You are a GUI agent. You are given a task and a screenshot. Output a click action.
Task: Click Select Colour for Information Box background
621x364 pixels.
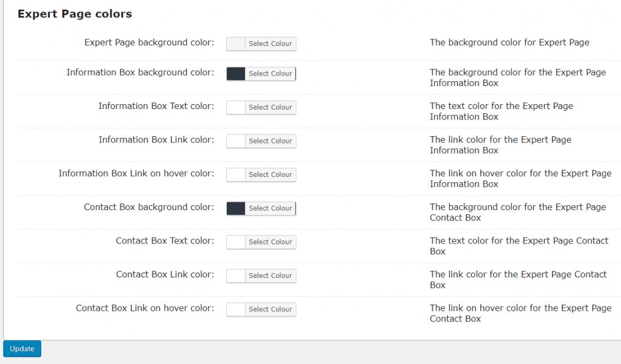[x=270, y=74]
